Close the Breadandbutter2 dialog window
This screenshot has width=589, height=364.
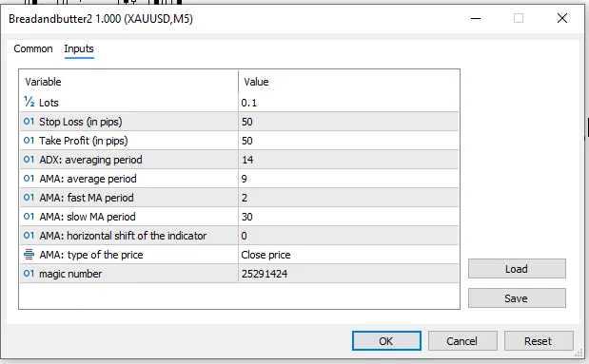[562, 18]
